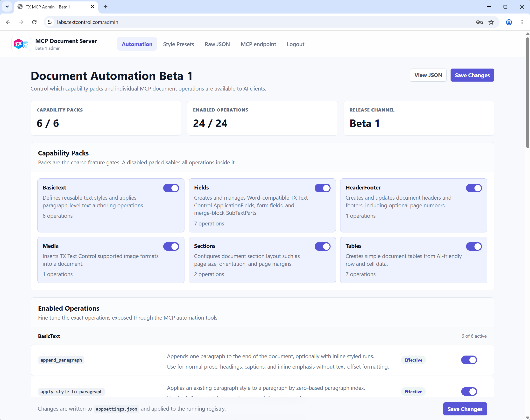Image resolution: width=530 pixels, height=420 pixels.
Task: Open the Style Presets tab
Action: tap(178, 44)
